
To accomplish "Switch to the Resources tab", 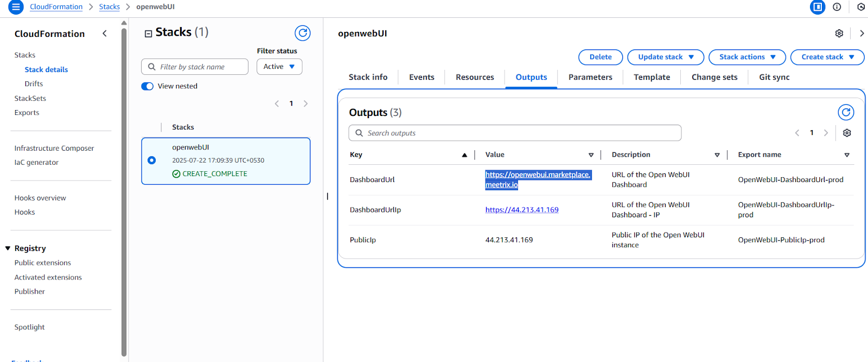I will coord(475,77).
